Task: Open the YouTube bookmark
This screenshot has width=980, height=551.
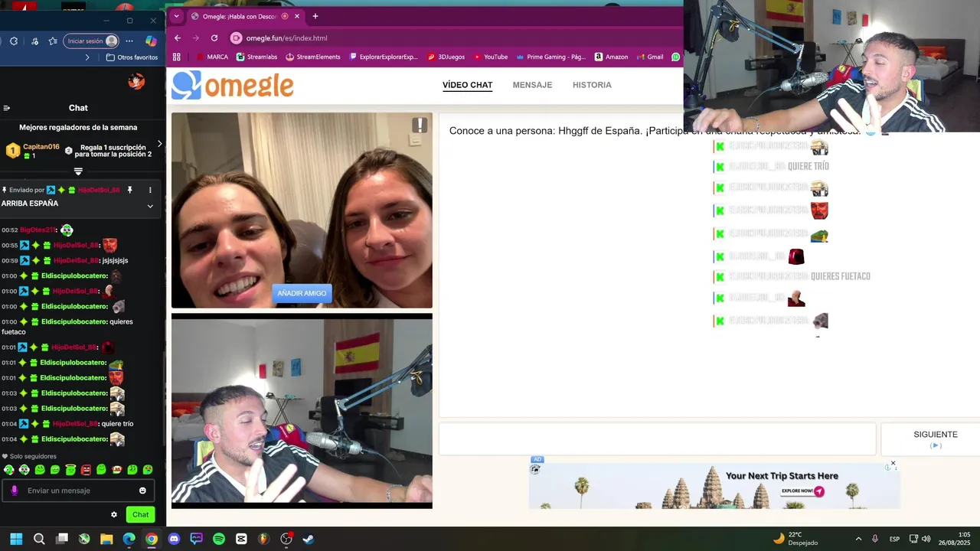Action: (490, 57)
